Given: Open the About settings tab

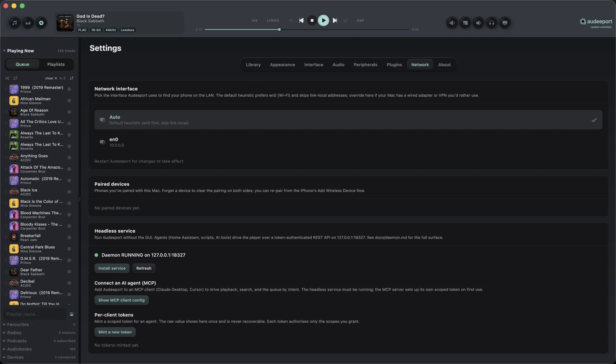Looking at the screenshot, I should (x=444, y=65).
